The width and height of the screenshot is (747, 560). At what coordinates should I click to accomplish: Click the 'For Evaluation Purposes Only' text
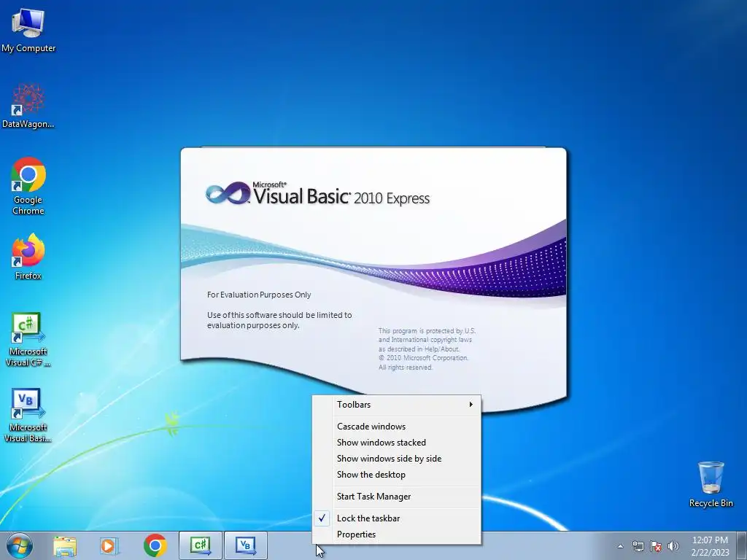259,295
